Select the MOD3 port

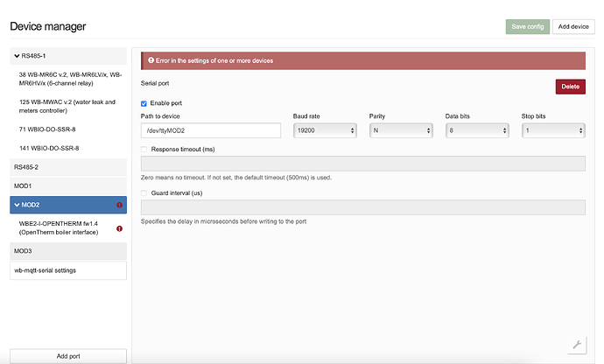pyautogui.click(x=68, y=251)
